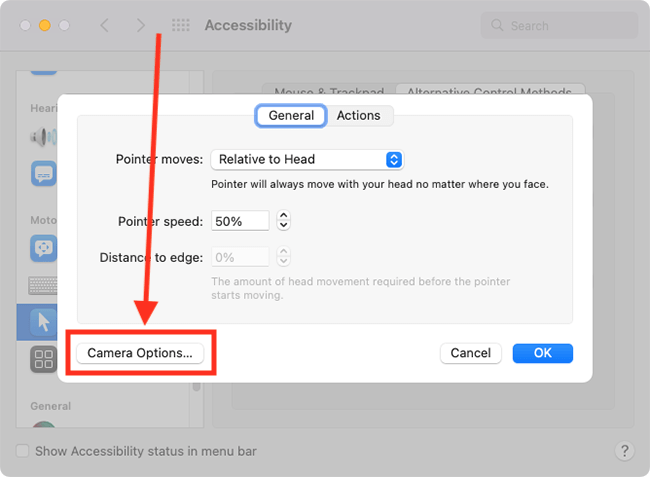Open the Pointer moves dropdown

coord(307,160)
